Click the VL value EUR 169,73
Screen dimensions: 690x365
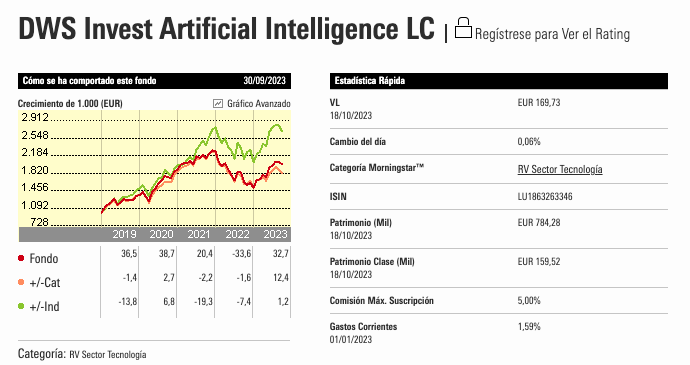pyautogui.click(x=539, y=103)
